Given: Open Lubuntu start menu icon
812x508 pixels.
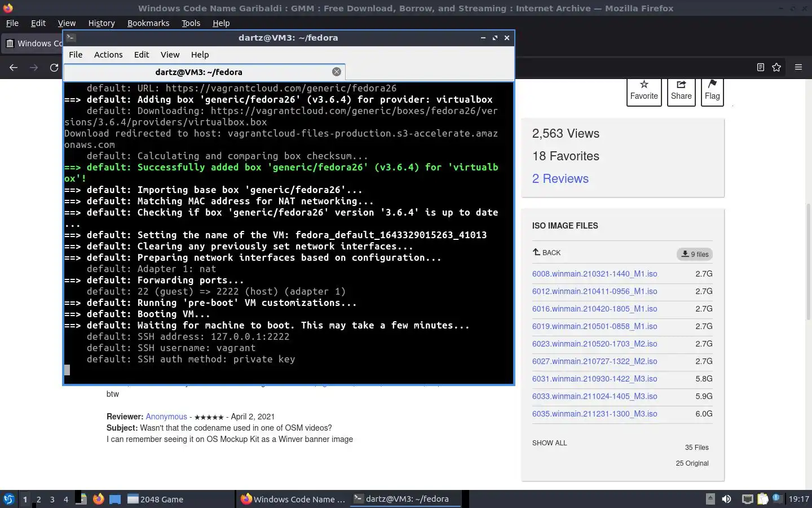Looking at the screenshot, I should (x=9, y=499).
